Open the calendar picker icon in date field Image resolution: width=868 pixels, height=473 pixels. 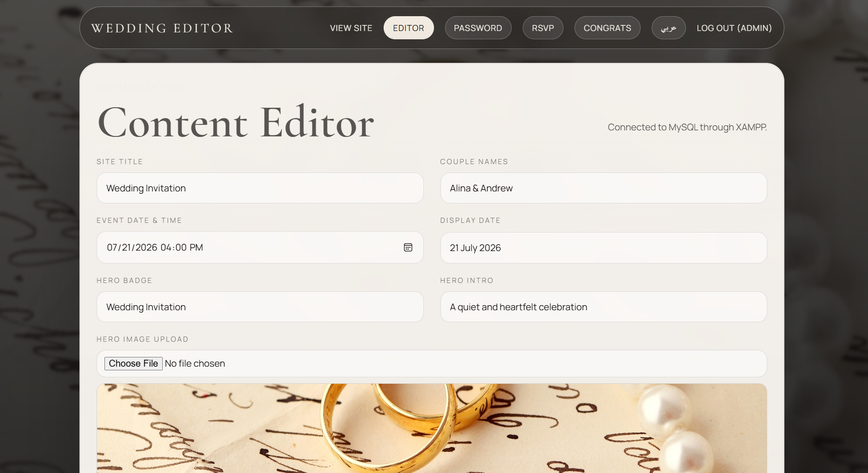[x=408, y=247]
